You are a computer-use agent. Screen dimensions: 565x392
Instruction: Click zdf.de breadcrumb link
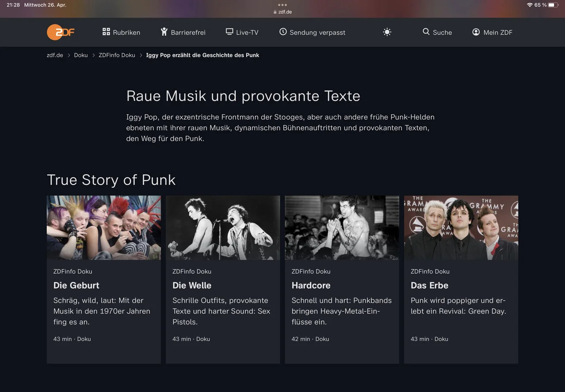pyautogui.click(x=55, y=55)
